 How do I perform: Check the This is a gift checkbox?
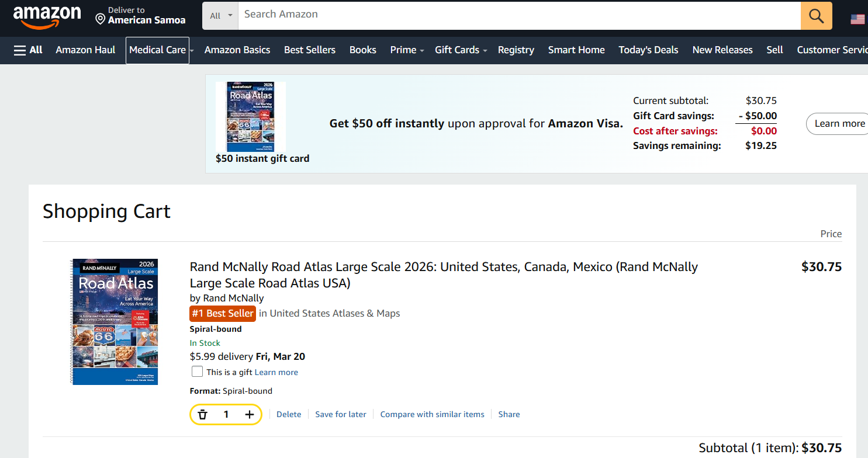click(x=197, y=371)
